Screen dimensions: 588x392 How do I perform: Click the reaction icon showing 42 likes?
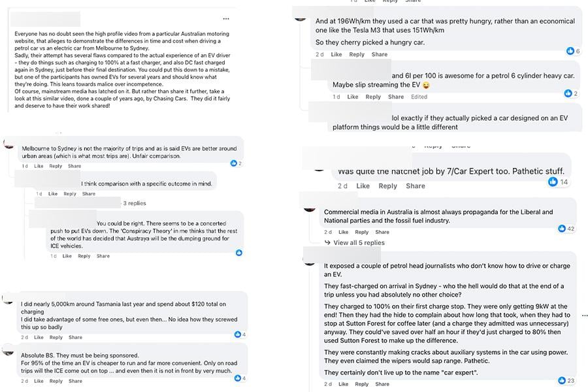tap(561, 229)
